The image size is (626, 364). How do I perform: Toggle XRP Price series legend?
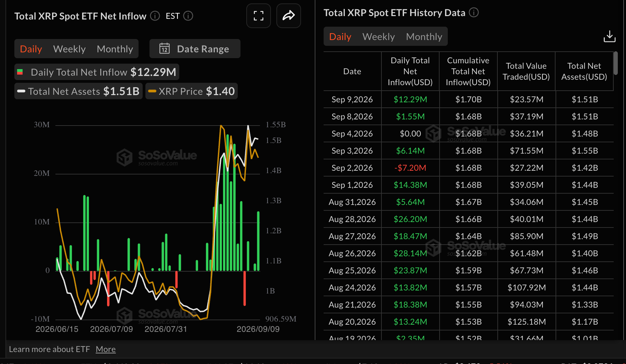tap(192, 91)
